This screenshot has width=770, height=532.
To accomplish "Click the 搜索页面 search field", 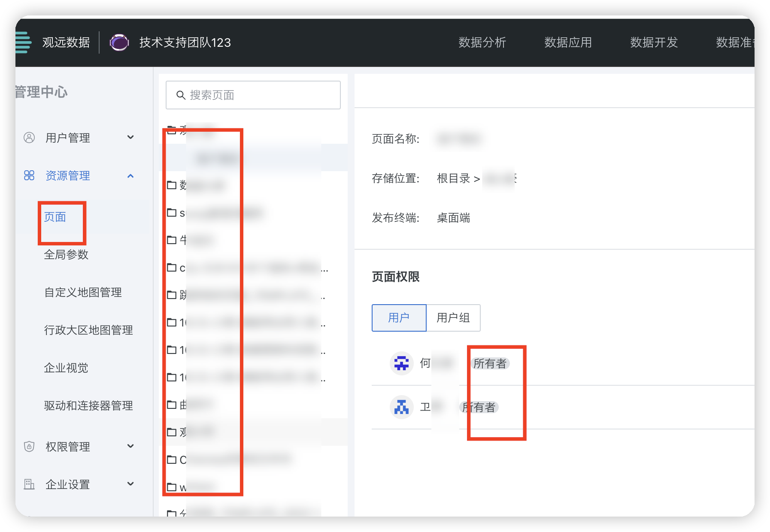I will [x=253, y=95].
